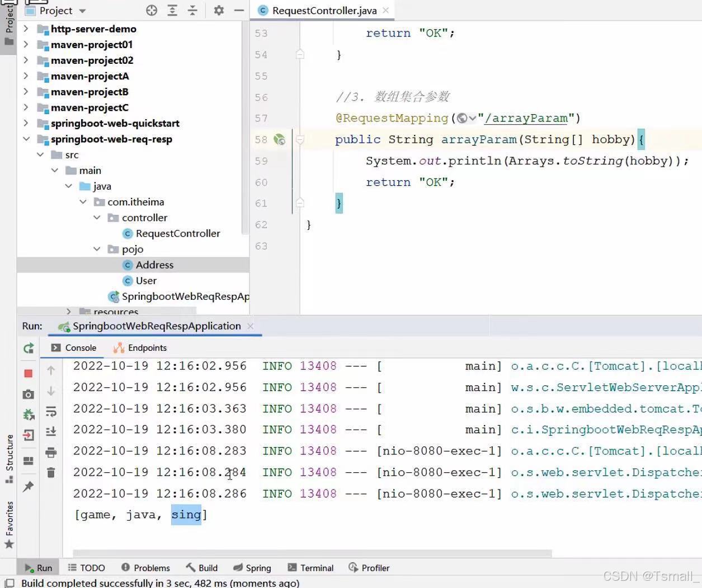Image resolution: width=702 pixels, height=588 pixels.
Task: Collapse all nodes in Project panel
Action: coord(192,10)
